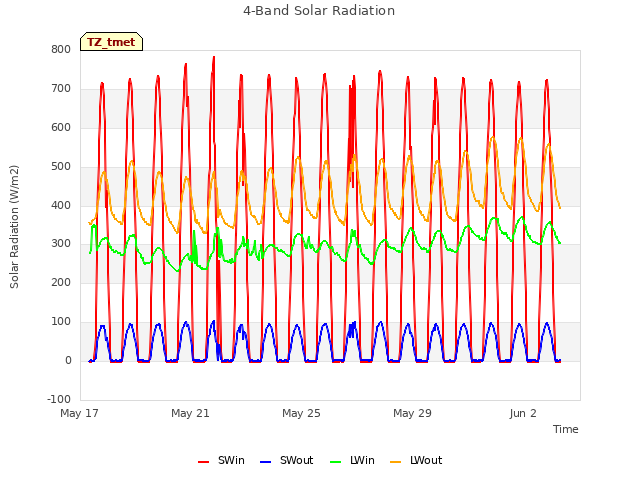
Task: Click the -100 y-axis tick label
Action: click(x=59, y=400)
